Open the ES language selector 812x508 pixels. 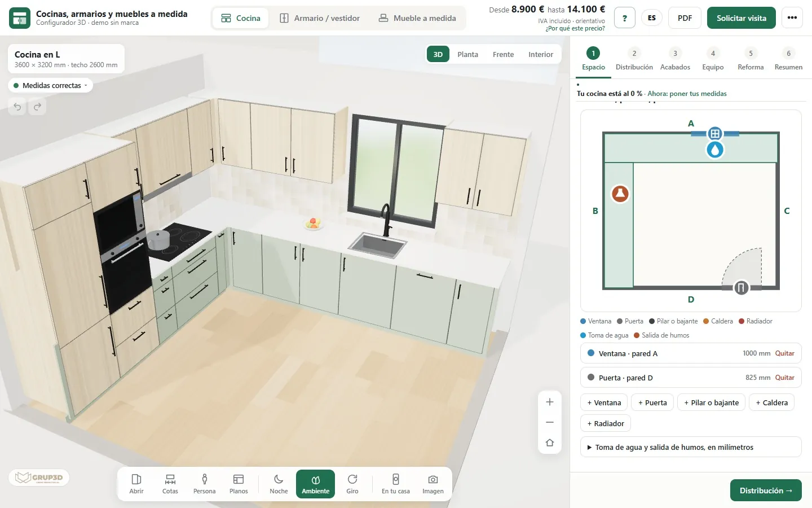(652, 18)
